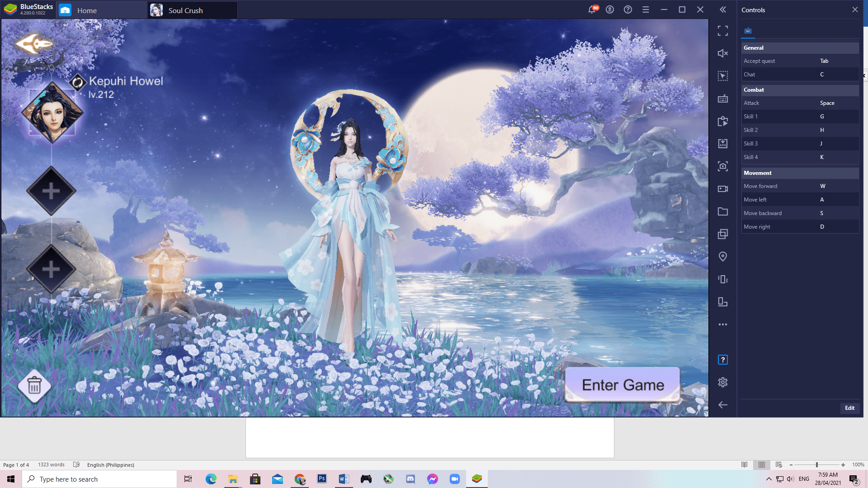Close the Controls panel

[855, 9]
